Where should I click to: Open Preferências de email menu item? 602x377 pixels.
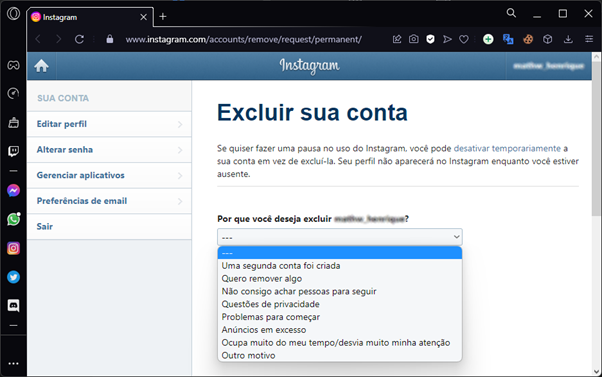pos(109,201)
